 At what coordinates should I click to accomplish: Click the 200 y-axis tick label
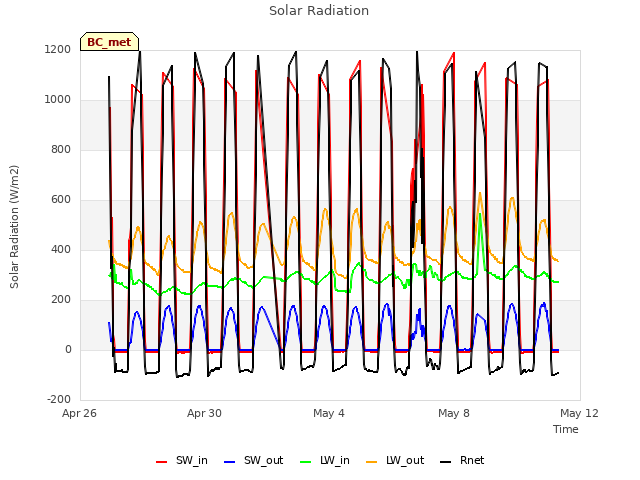click(x=61, y=300)
